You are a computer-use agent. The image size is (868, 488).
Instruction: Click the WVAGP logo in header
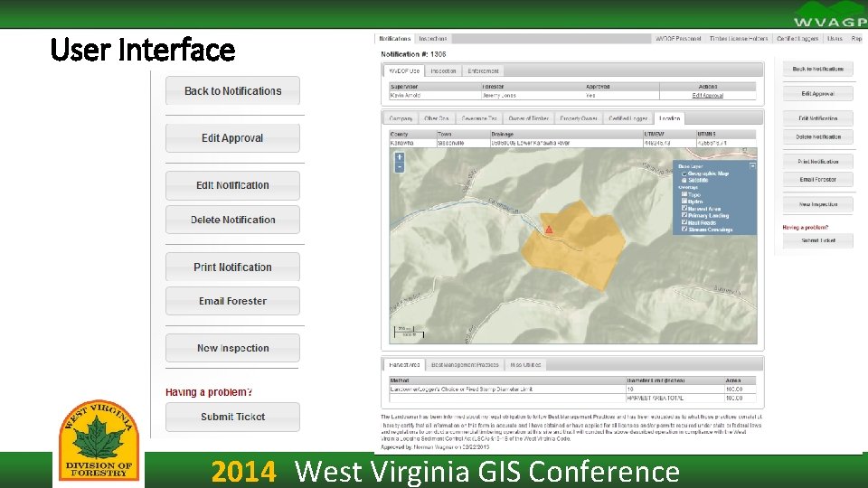(830, 14)
